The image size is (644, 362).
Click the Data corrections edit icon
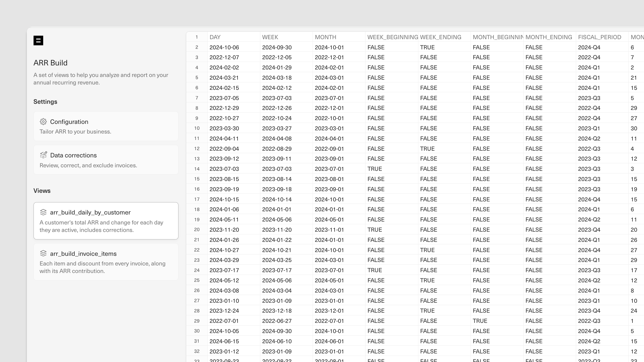point(43,155)
